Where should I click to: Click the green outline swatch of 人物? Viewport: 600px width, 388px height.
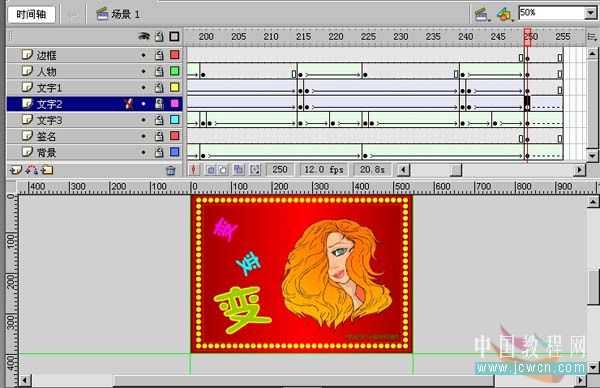174,71
